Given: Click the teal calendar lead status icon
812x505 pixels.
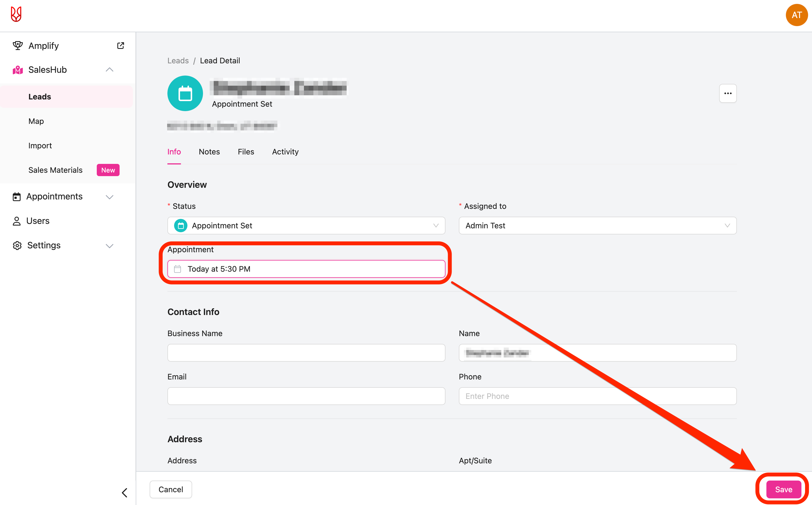Looking at the screenshot, I should [x=185, y=94].
